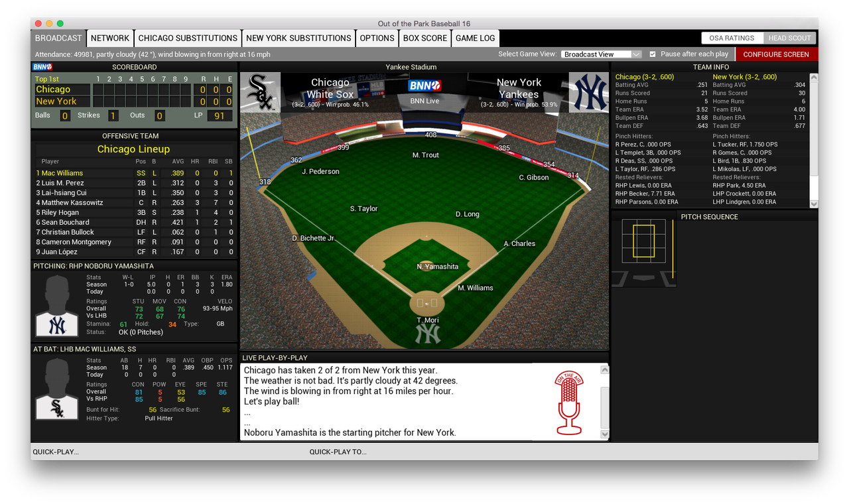Image resolution: width=849 pixels, height=504 pixels.
Task: Click D. Long on the field
Action: tap(468, 215)
